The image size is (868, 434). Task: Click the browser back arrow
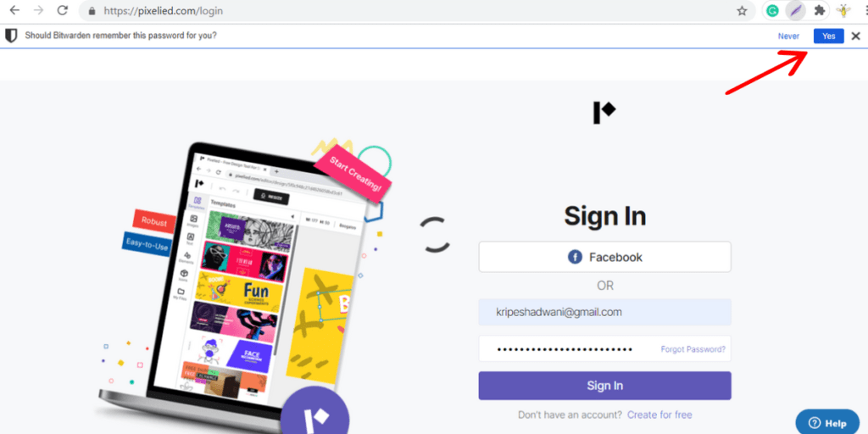coord(15,10)
